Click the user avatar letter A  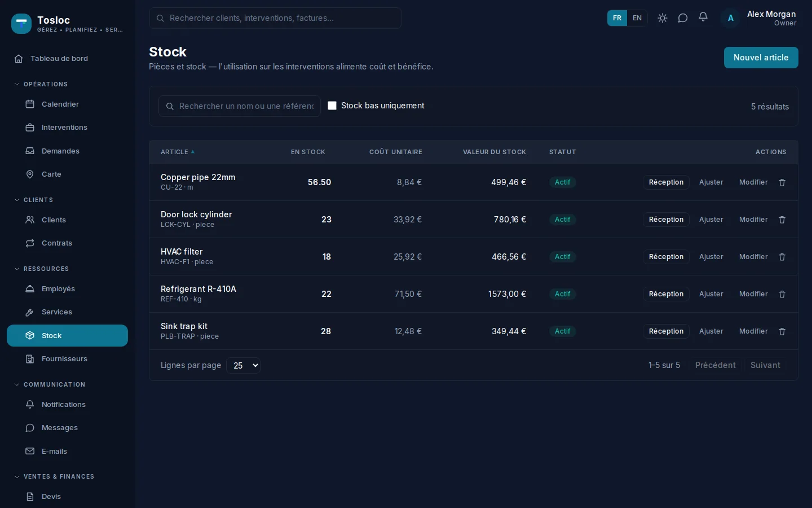[730, 18]
